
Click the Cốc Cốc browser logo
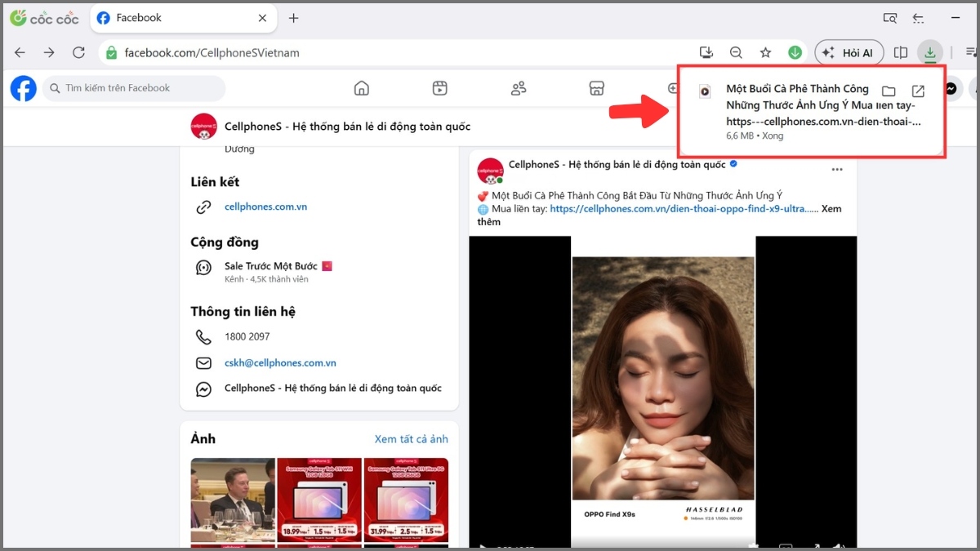(x=44, y=18)
